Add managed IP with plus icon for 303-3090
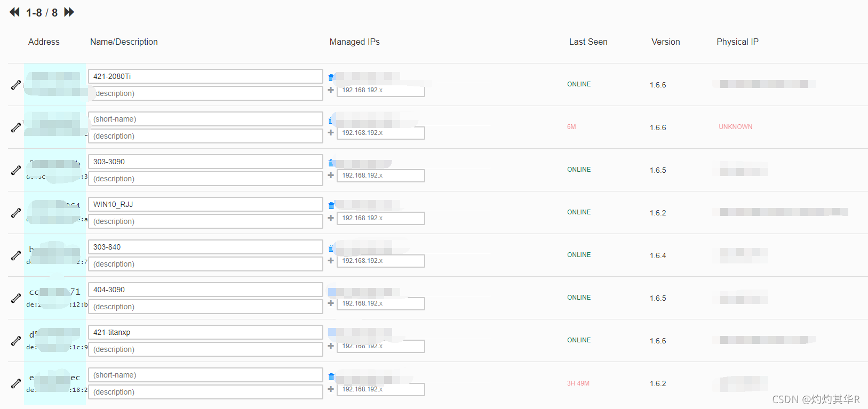The image size is (868, 409). 331,175
